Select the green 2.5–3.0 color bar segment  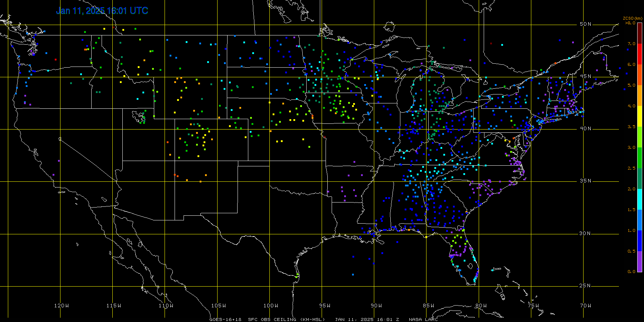(639, 158)
